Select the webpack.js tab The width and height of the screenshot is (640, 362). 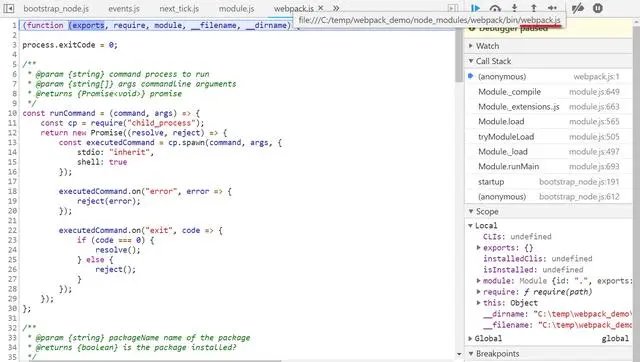[x=293, y=8]
